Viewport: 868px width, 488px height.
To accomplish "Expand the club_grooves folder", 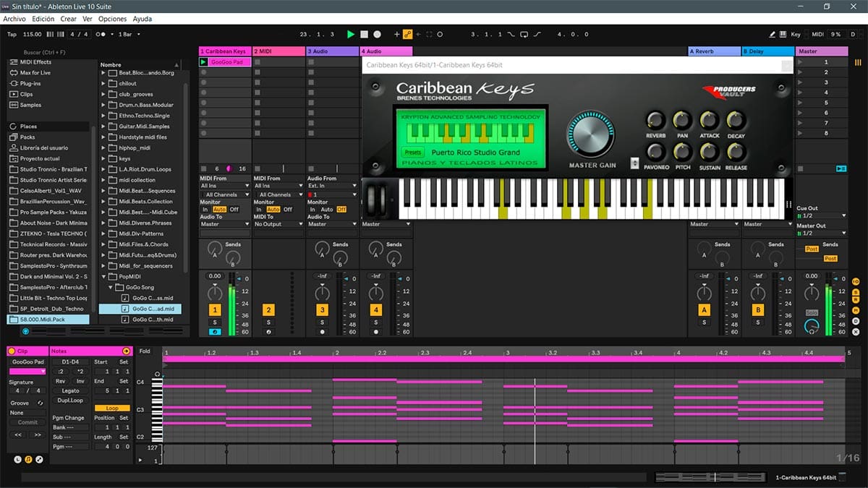I will pyautogui.click(x=103, y=95).
